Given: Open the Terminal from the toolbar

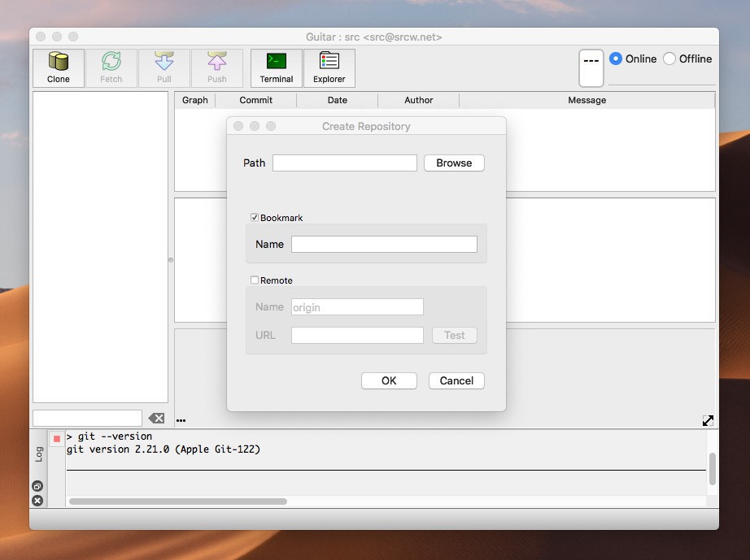Looking at the screenshot, I should point(277,67).
